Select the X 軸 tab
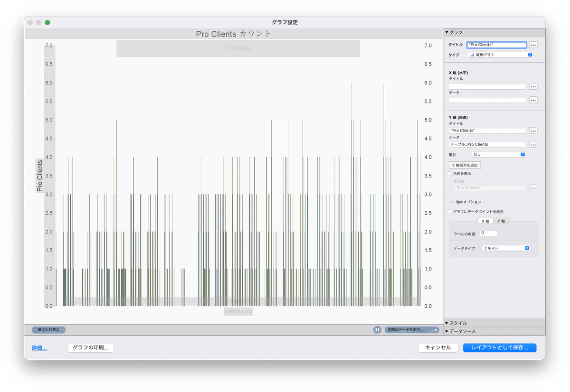This screenshot has height=392, width=570. click(485, 221)
